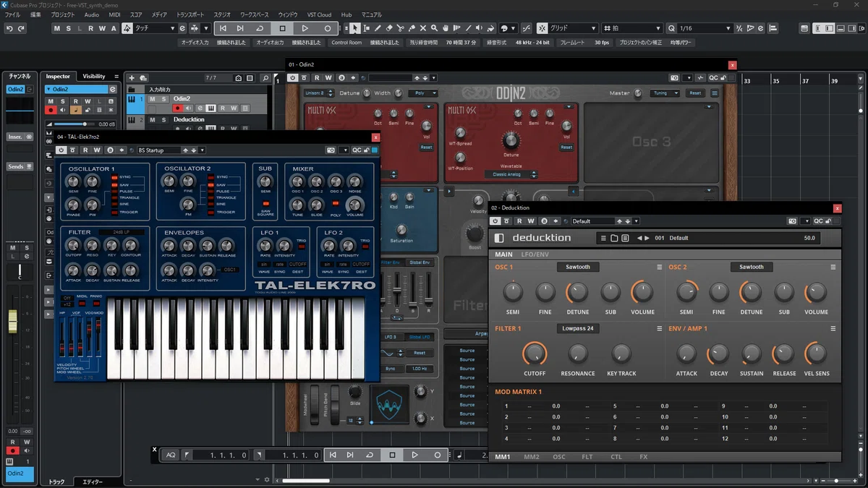Toggle TAL-Elek7ro2 plugin power button
Viewport: 868px width, 488px height.
pos(61,150)
